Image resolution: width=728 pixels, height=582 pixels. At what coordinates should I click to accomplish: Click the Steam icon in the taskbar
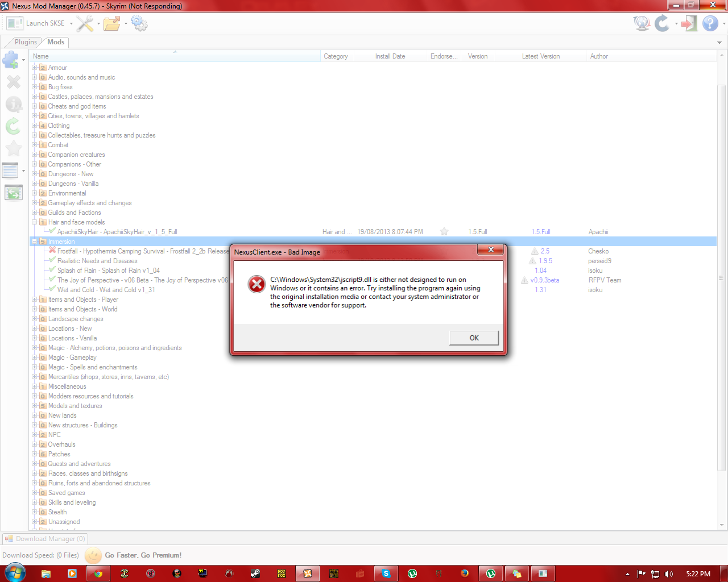pos(255,573)
